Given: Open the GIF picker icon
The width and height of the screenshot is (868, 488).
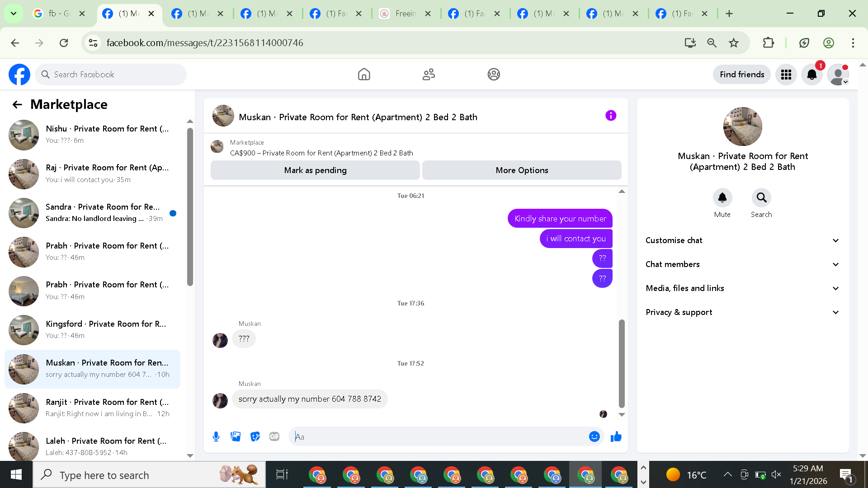Looking at the screenshot, I should [x=274, y=436].
